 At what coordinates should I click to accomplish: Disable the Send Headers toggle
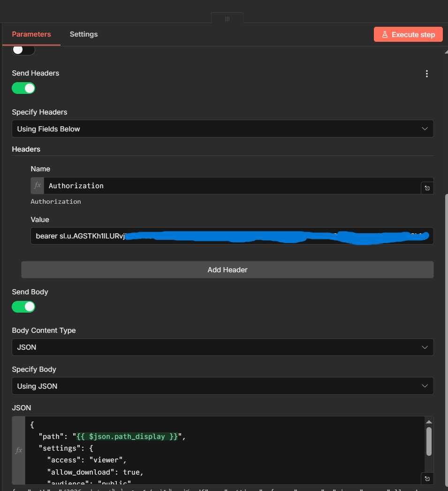23,88
